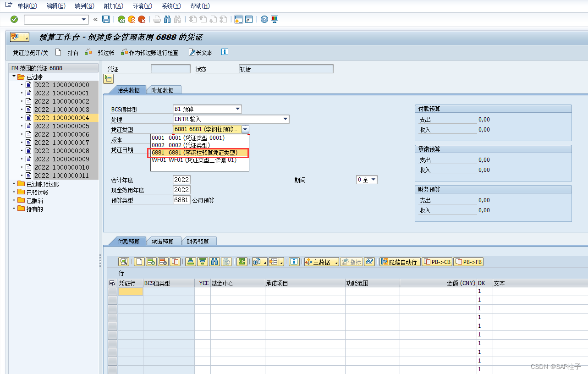Choose 0001 (凭证类型 0001) from list

pos(199,137)
